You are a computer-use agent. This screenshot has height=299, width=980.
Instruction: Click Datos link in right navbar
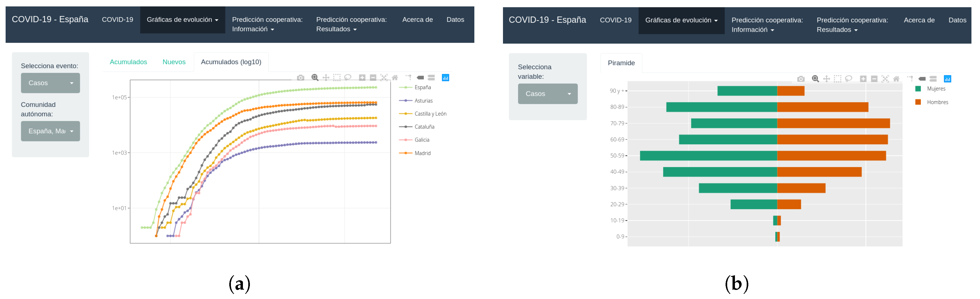(x=957, y=20)
